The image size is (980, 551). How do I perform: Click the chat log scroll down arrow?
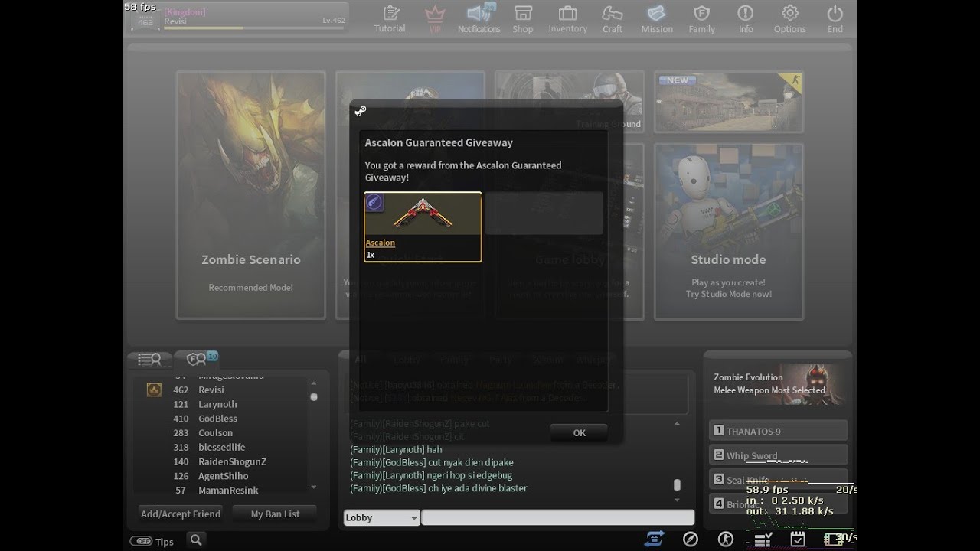click(676, 500)
